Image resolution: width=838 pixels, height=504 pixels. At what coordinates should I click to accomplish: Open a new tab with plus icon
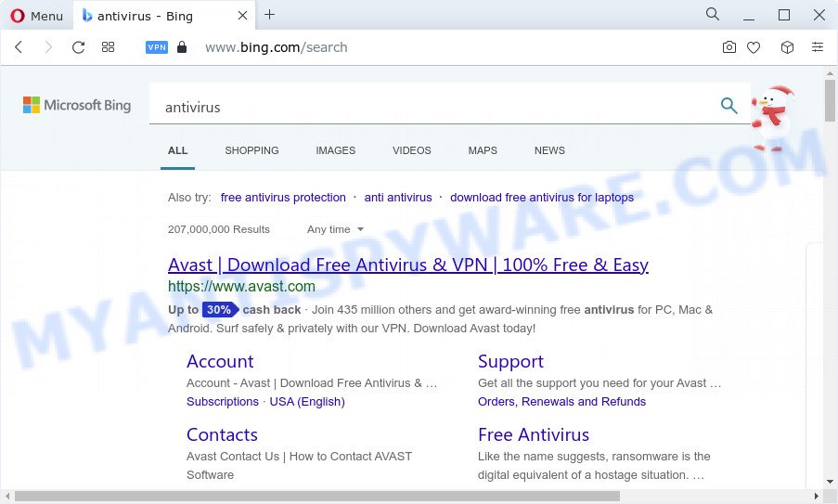[x=270, y=15]
